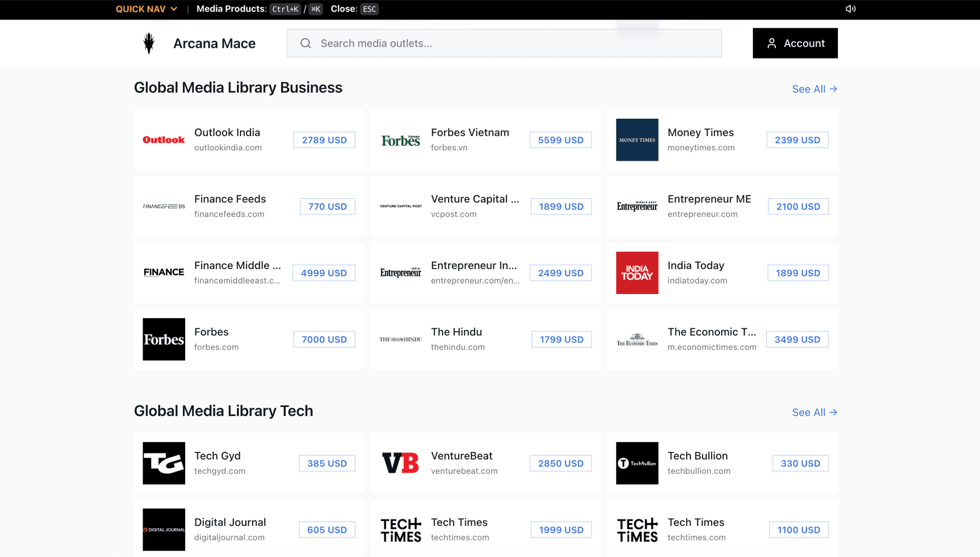This screenshot has width=980, height=557.
Task: Click the VentureBeat VB logo
Action: pos(401,463)
